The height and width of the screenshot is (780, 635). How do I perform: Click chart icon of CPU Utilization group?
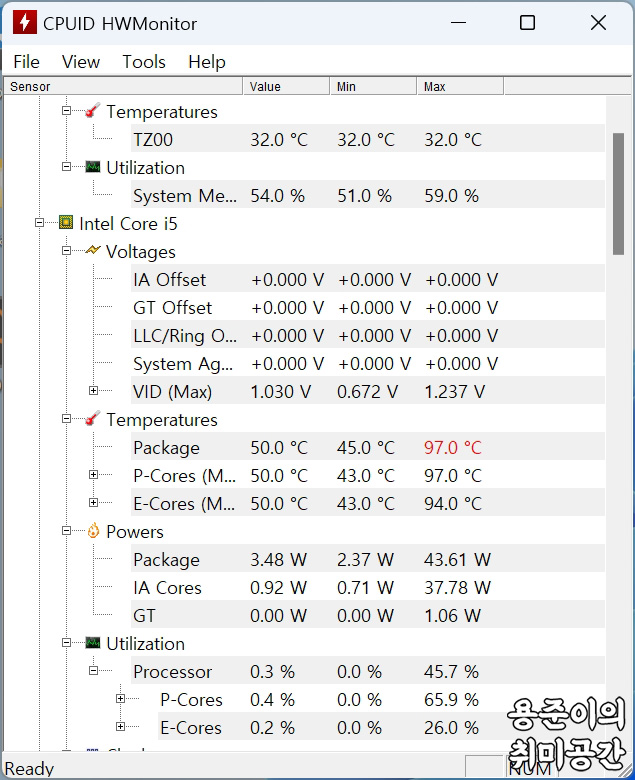pos(92,643)
